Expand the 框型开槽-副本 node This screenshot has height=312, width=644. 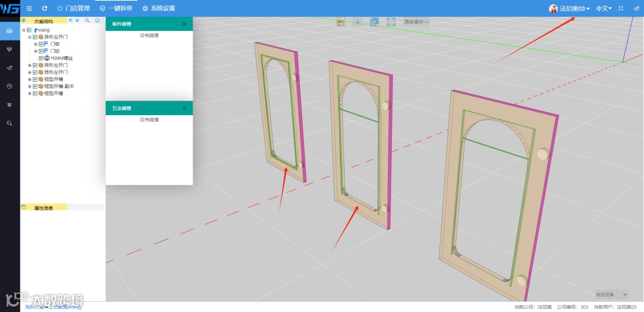[x=30, y=87]
